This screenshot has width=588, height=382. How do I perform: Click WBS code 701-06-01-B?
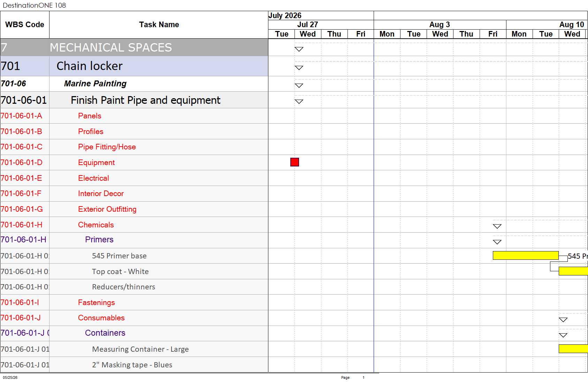tap(21, 132)
